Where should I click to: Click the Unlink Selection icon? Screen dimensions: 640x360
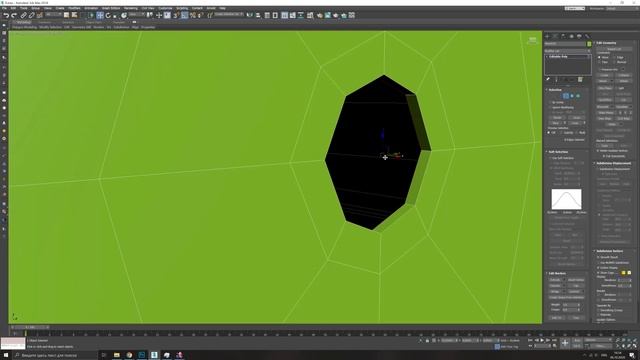[31, 16]
